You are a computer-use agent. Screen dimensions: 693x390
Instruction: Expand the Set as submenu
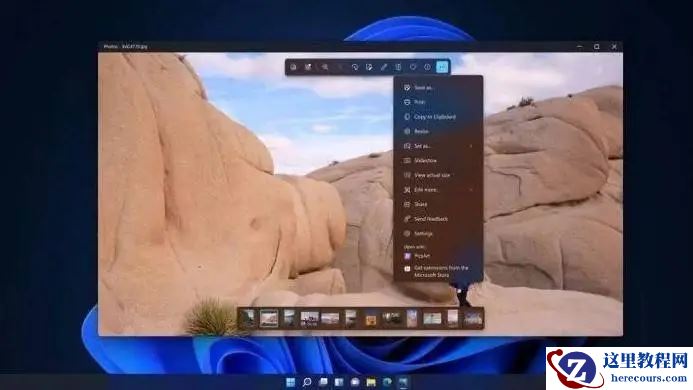(x=438, y=146)
